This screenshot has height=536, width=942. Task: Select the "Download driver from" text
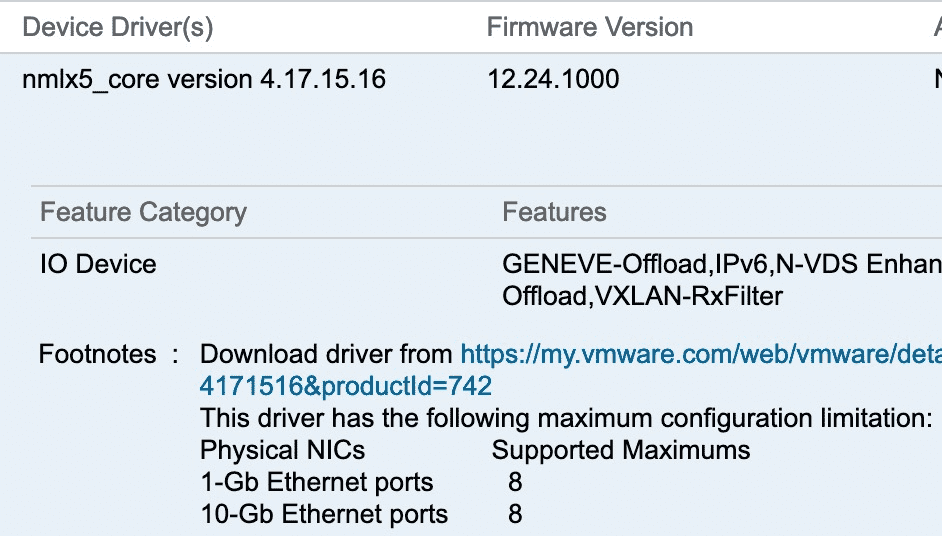[326, 354]
